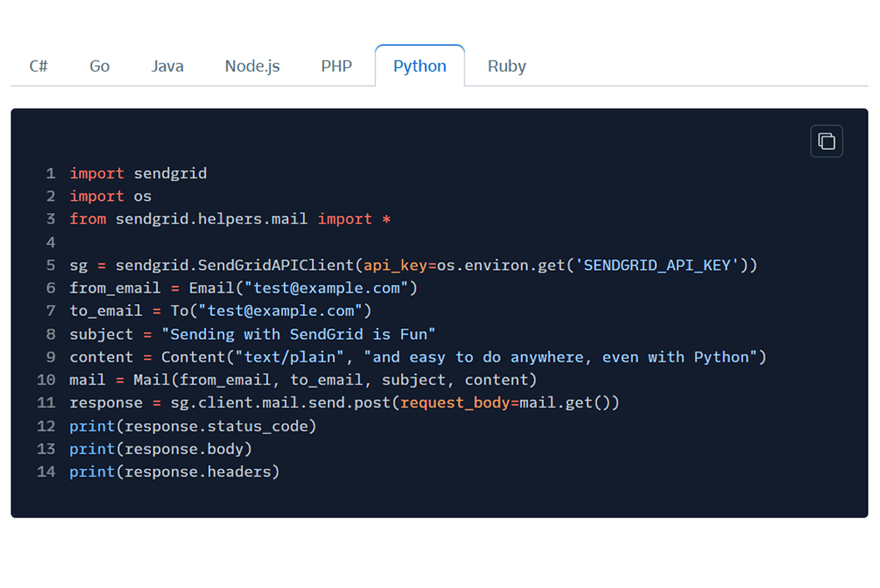
Task: Open the Go code example tab
Action: [x=100, y=66]
